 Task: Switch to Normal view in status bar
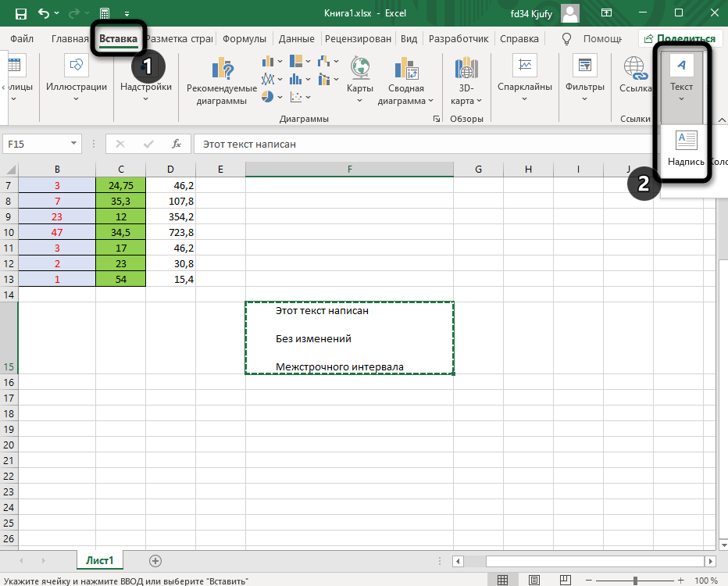504,580
